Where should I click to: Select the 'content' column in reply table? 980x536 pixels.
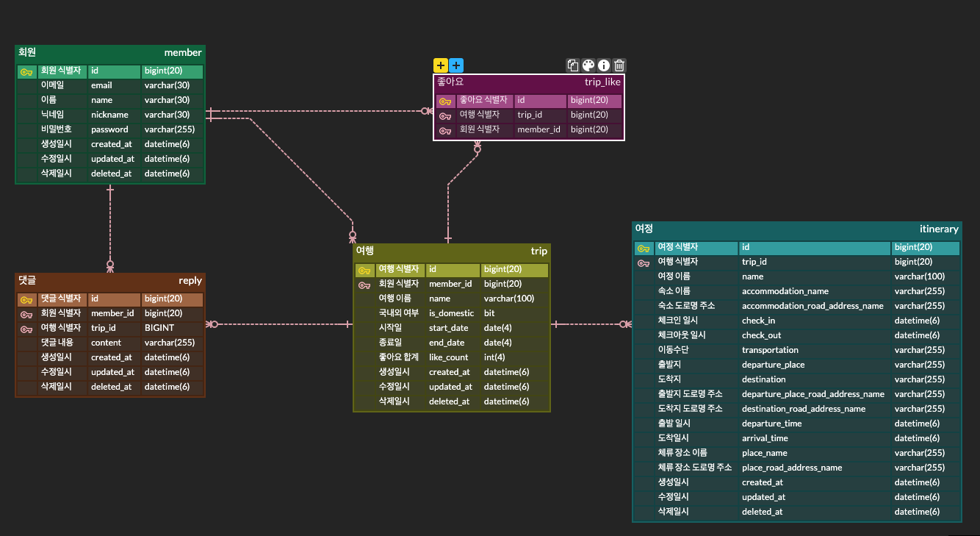pyautogui.click(x=106, y=343)
